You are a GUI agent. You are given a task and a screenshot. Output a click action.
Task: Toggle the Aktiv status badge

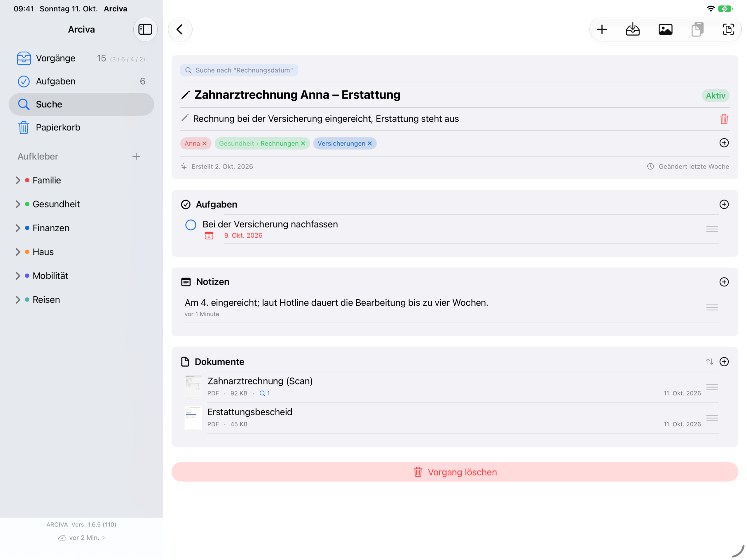tap(715, 96)
